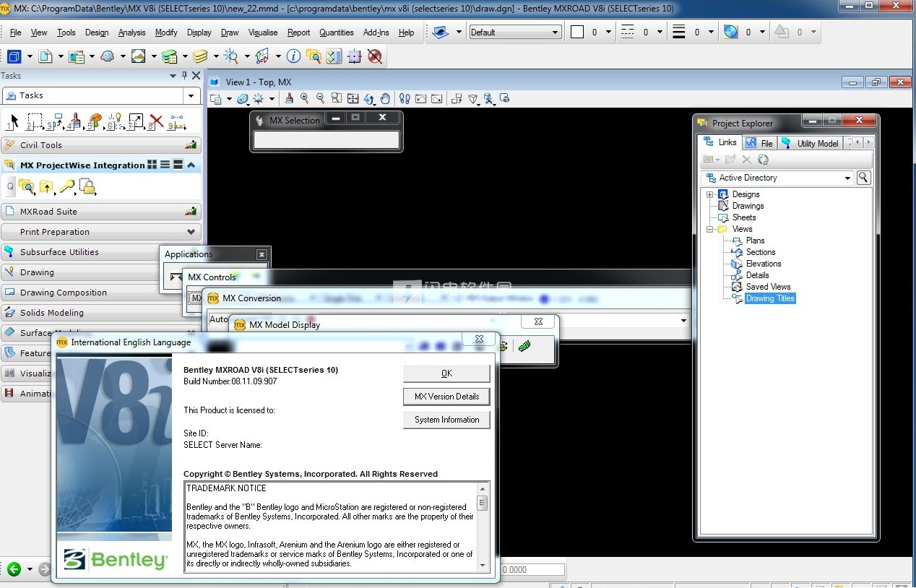Switch to the File tab in Project Explorer
Image resolution: width=916 pixels, height=588 pixels.
759,143
